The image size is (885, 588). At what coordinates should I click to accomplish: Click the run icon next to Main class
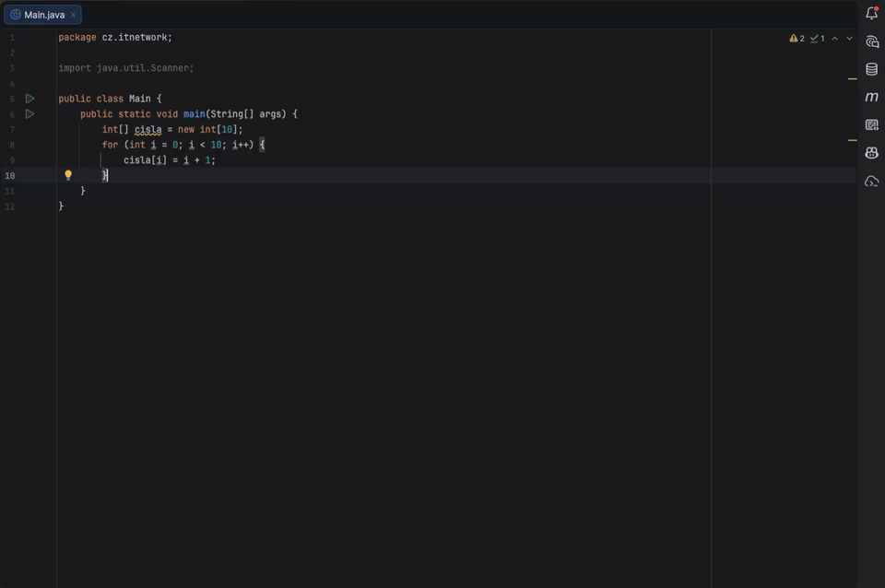pos(29,98)
